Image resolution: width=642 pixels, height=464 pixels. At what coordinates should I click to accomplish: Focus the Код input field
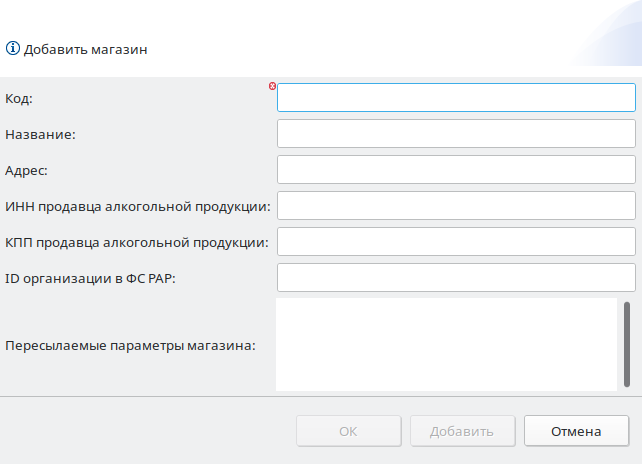pyautogui.click(x=456, y=97)
